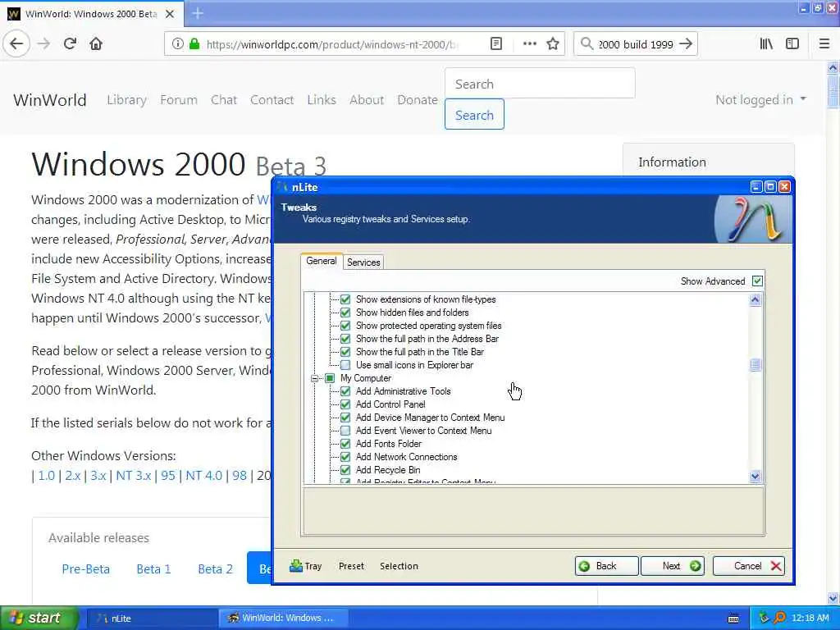This screenshot has width=840, height=630.
Task: Open page actions three-dots menu
Action: point(529,44)
